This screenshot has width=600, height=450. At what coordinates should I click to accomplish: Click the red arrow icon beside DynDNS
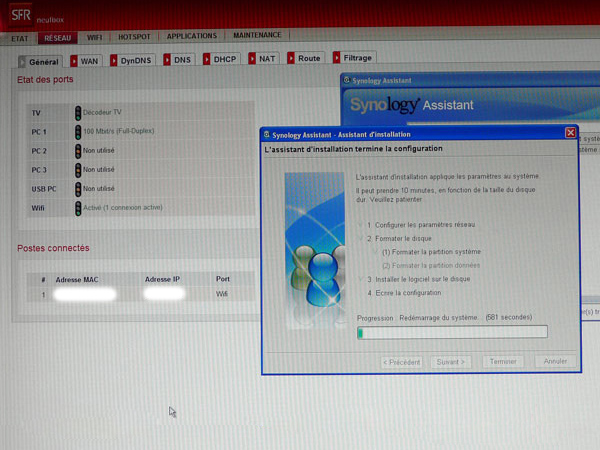pos(114,60)
